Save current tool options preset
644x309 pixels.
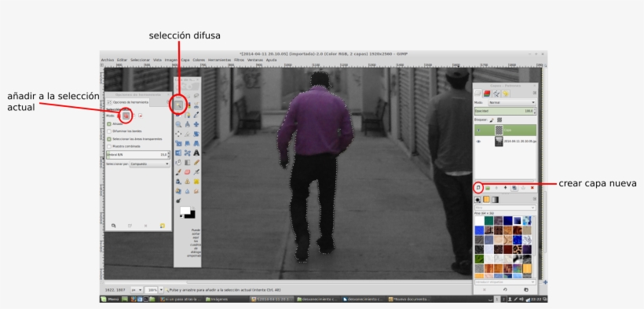[113, 226]
